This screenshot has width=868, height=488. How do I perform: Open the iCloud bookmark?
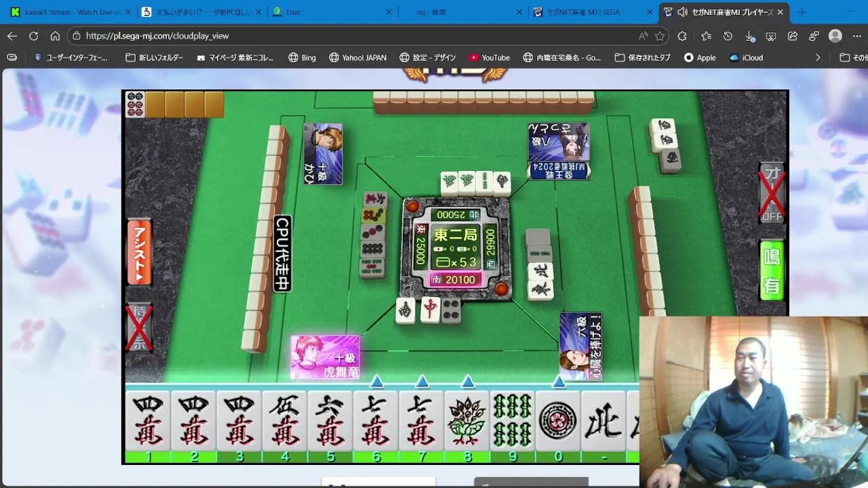(745, 58)
